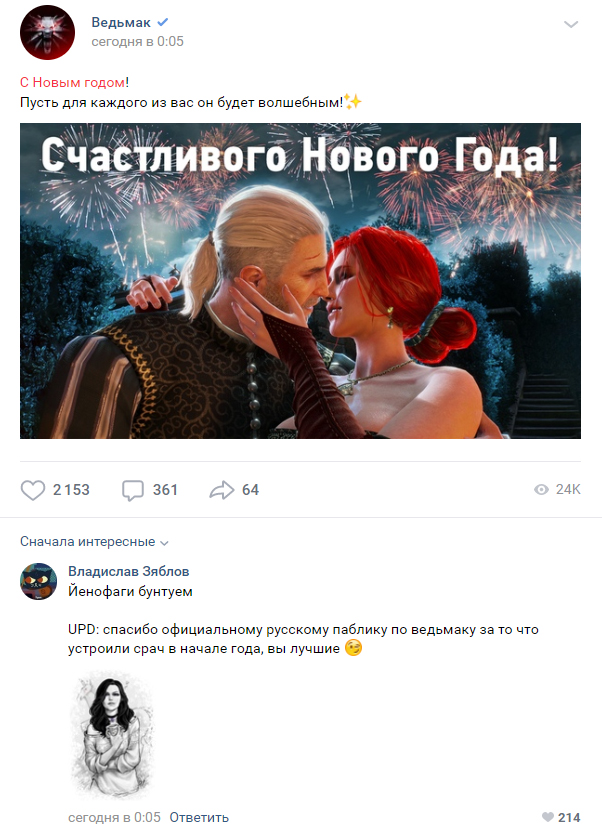This screenshot has height=837, width=602.
Task: Open the Владислав Зяблов profile link
Action: [129, 571]
